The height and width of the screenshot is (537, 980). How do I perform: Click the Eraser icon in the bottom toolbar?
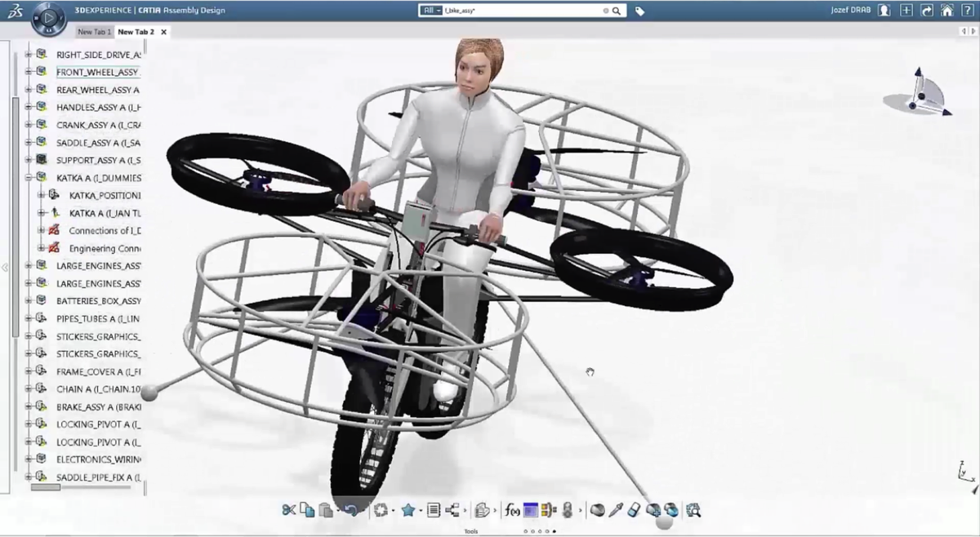[x=635, y=510]
